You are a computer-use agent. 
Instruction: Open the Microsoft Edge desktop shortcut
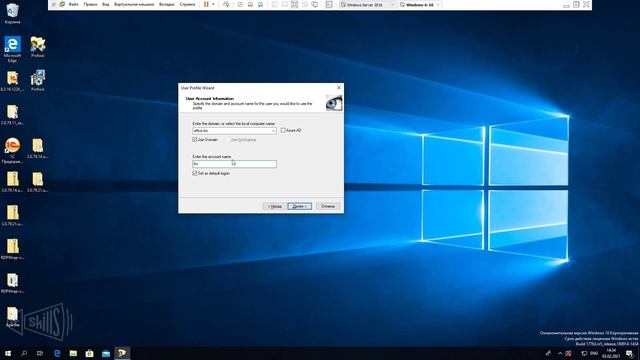(12, 49)
